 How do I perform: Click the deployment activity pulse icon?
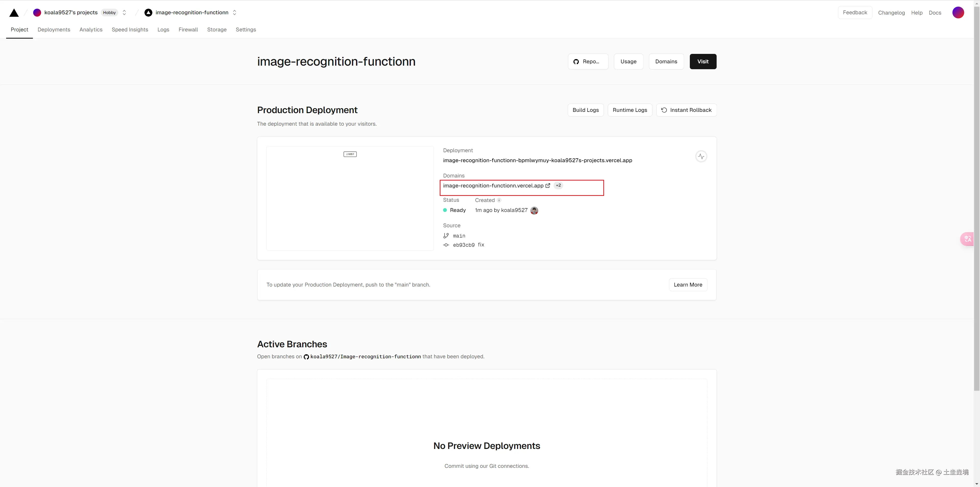pos(701,157)
